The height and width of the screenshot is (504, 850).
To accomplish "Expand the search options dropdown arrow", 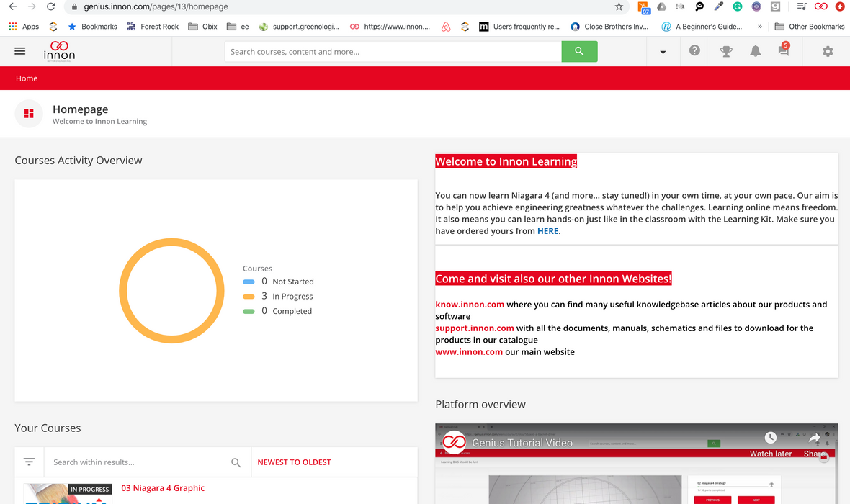I will (x=663, y=52).
